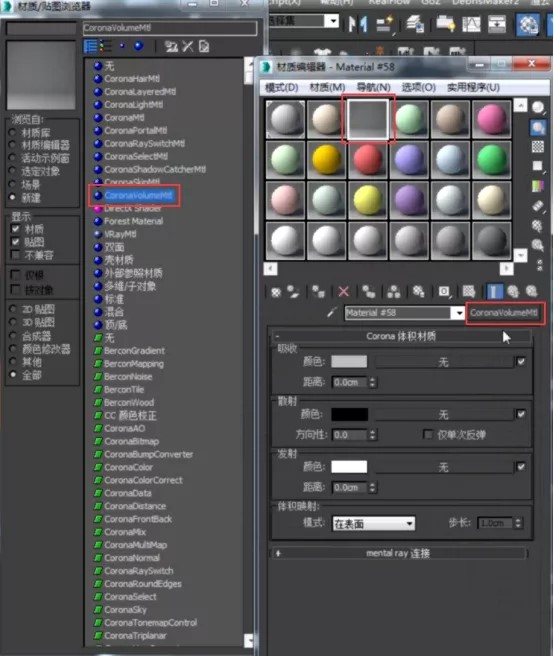Viewport: 554px width, 656px height.
Task: Adjust 吸收 距离 spinner arrows
Action: coord(372,382)
